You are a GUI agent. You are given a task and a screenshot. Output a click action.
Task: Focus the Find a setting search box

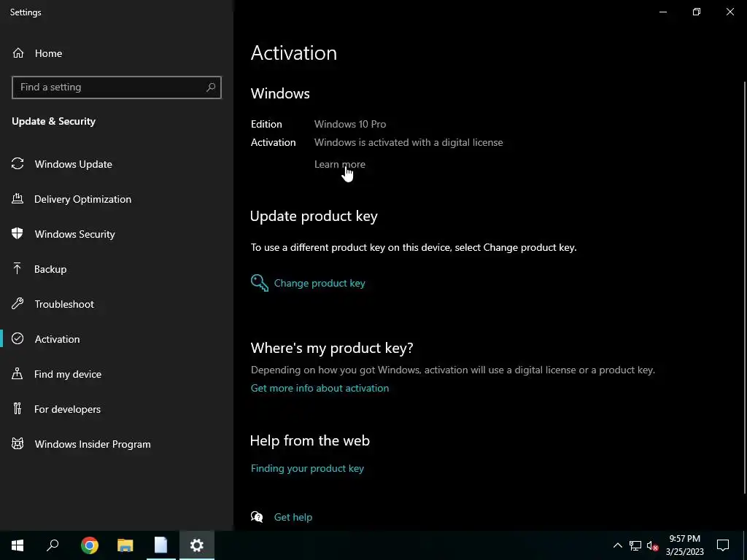pos(116,87)
